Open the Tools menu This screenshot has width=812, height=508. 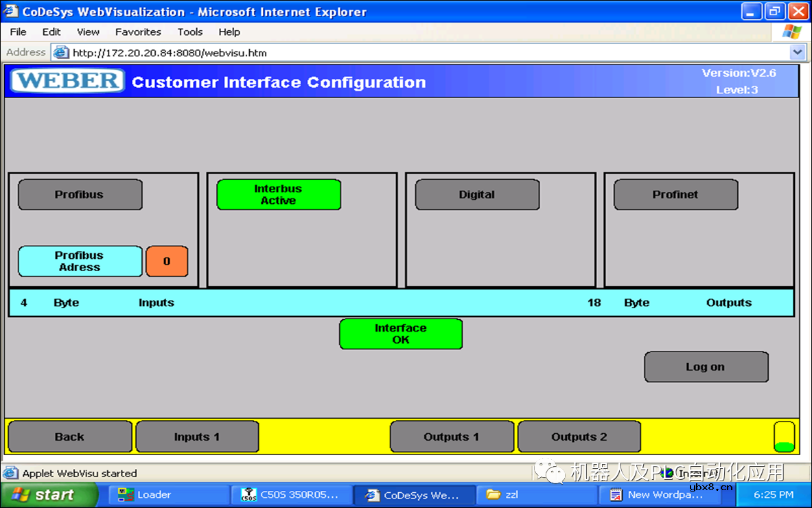click(x=190, y=32)
